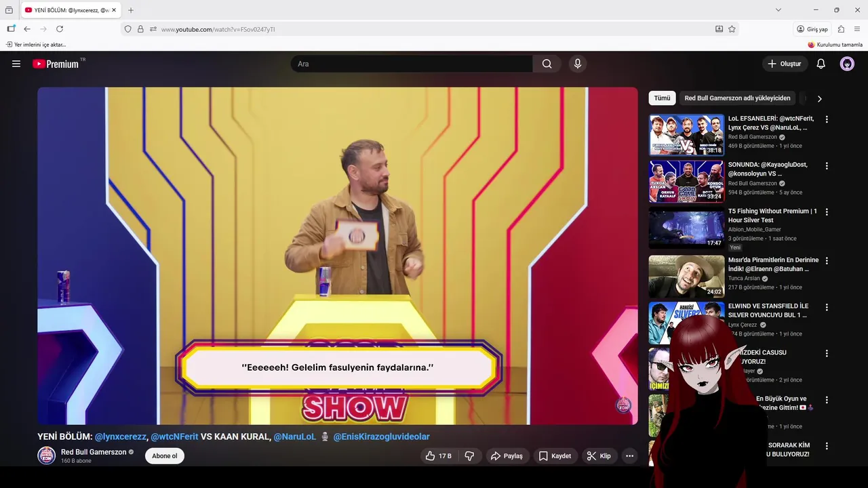Image resolution: width=868 pixels, height=488 pixels.
Task: Click Tunca Arslan channel name
Action: pos(744,278)
